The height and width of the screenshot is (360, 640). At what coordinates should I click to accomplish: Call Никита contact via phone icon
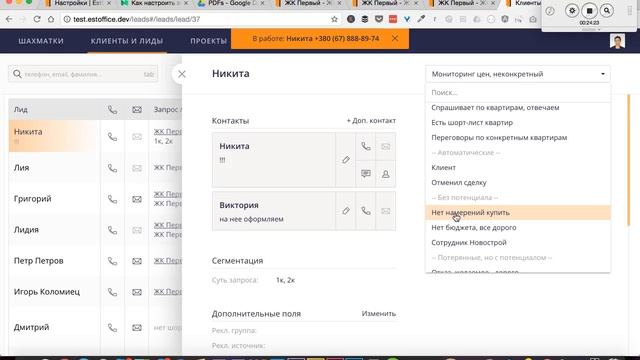pyautogui.click(x=366, y=146)
